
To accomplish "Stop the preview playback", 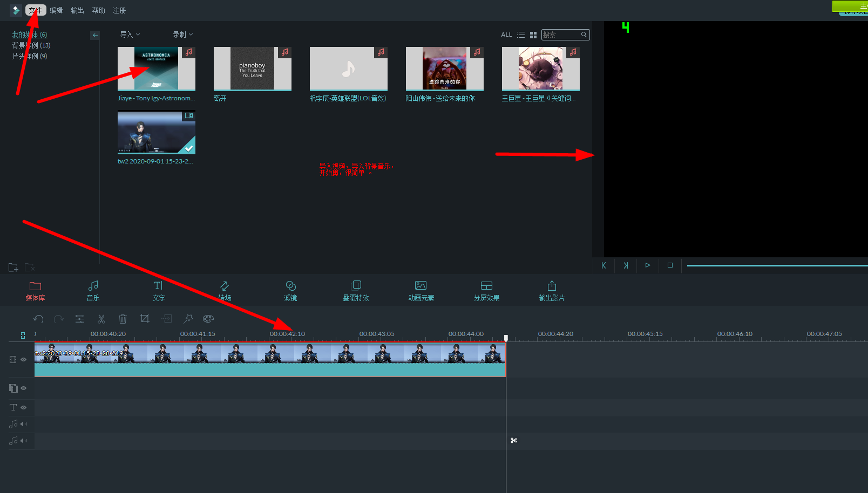I will [670, 265].
